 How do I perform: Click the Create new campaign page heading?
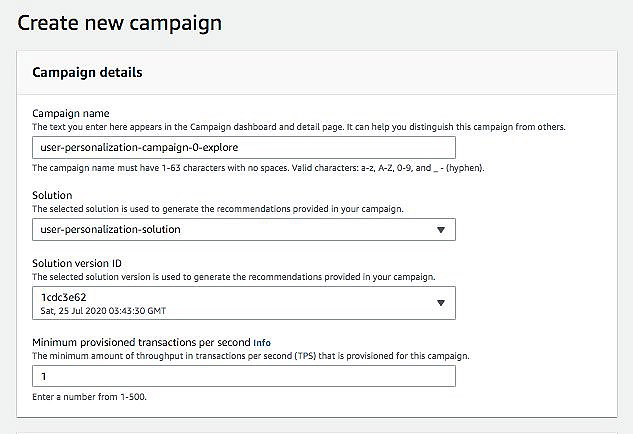119,23
